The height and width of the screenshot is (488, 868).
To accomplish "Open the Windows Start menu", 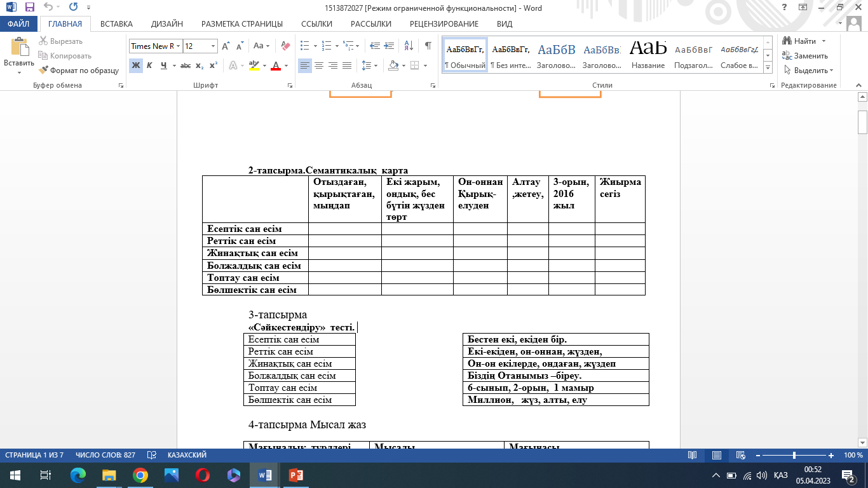I will [15, 475].
